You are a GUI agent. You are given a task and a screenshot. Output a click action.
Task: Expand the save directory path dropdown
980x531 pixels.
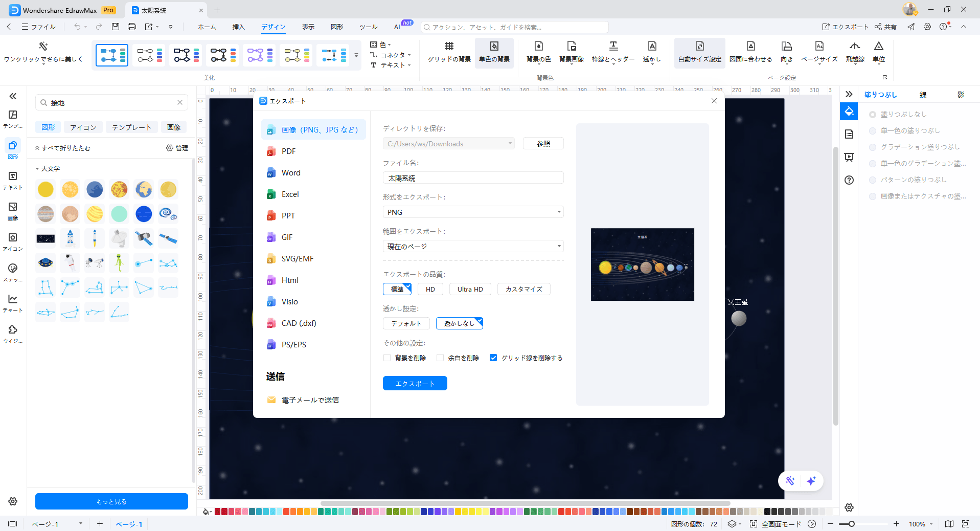tap(510, 143)
